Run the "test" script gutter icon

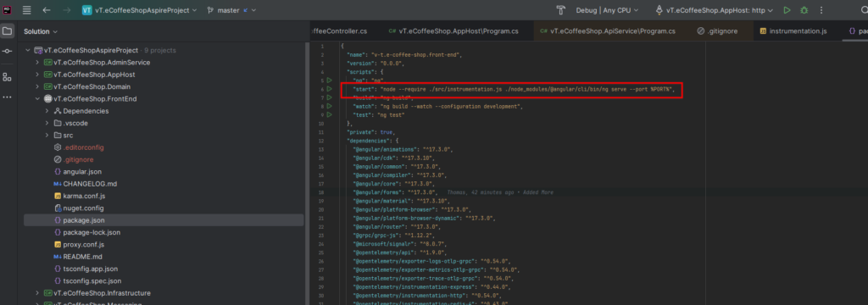coord(329,114)
